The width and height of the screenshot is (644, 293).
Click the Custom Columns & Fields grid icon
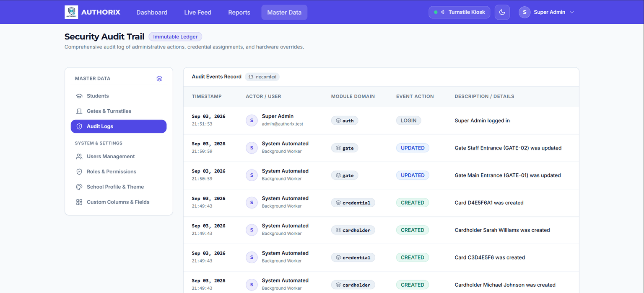79,202
